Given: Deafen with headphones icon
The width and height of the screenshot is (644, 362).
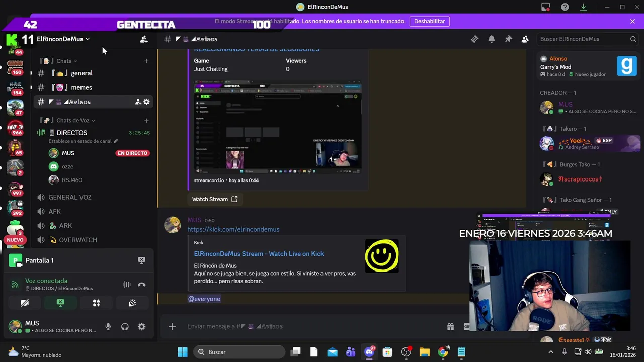Looking at the screenshot, I should click(x=125, y=327).
